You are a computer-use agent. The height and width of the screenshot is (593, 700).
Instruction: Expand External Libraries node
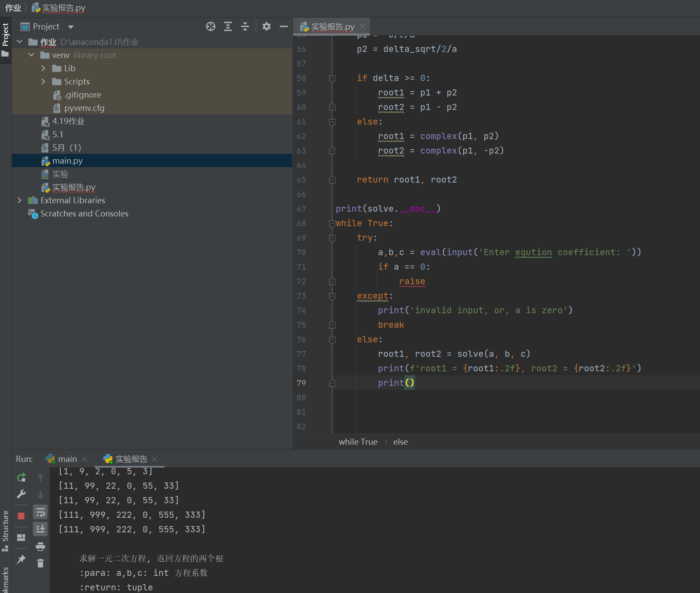19,200
